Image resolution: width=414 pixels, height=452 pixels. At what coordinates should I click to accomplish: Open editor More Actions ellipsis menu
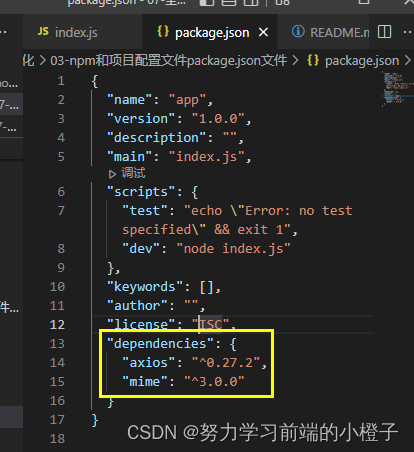[408, 32]
